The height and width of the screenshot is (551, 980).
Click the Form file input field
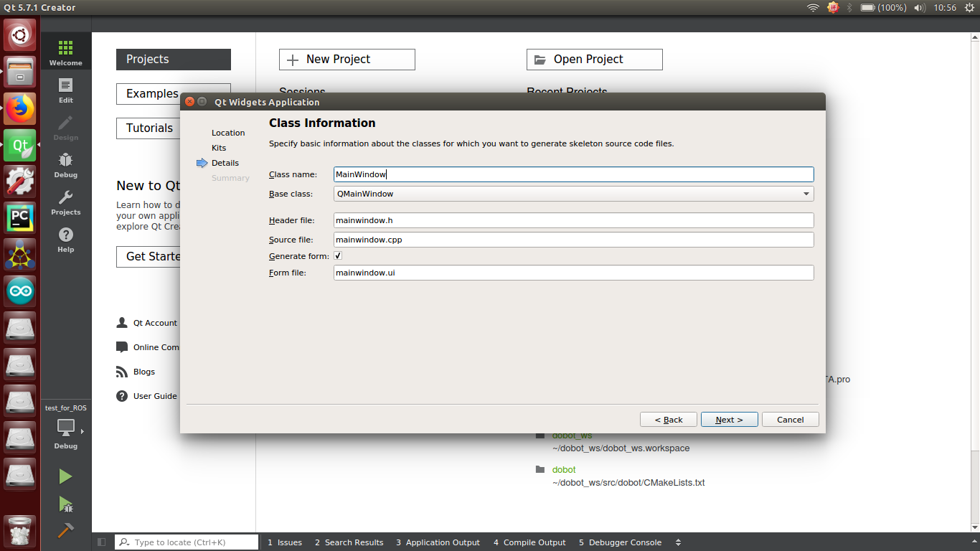(574, 273)
